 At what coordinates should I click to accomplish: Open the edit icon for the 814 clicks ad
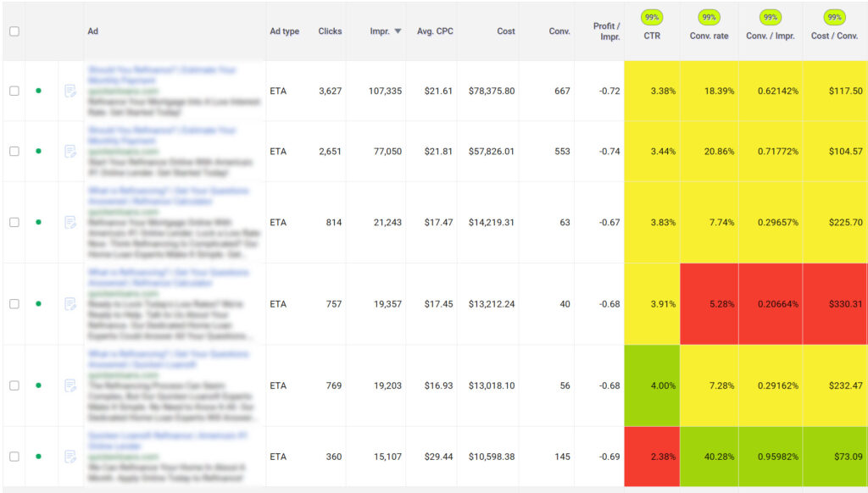(70, 223)
